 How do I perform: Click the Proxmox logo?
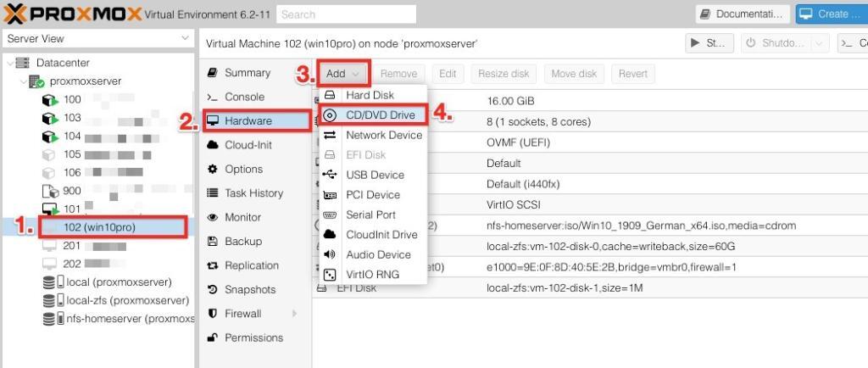72,14
